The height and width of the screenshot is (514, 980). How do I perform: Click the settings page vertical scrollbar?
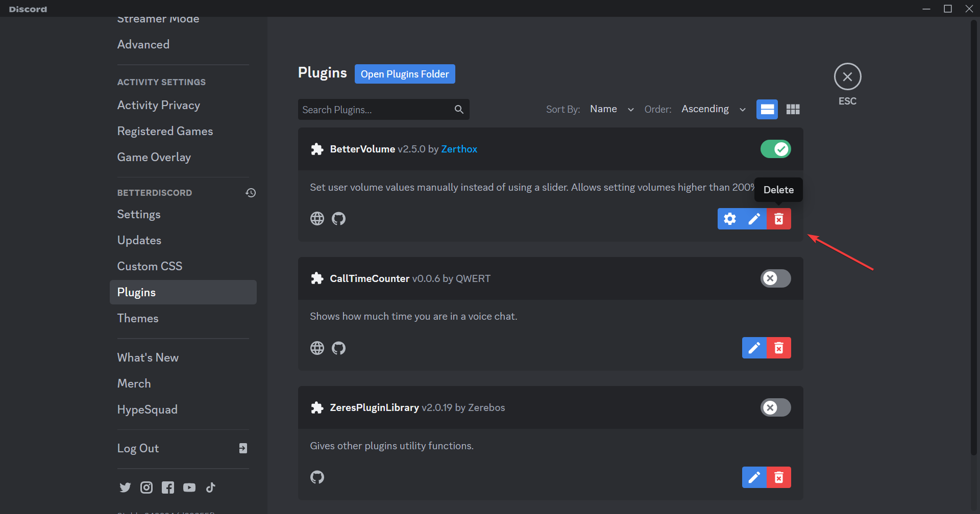coord(974,238)
